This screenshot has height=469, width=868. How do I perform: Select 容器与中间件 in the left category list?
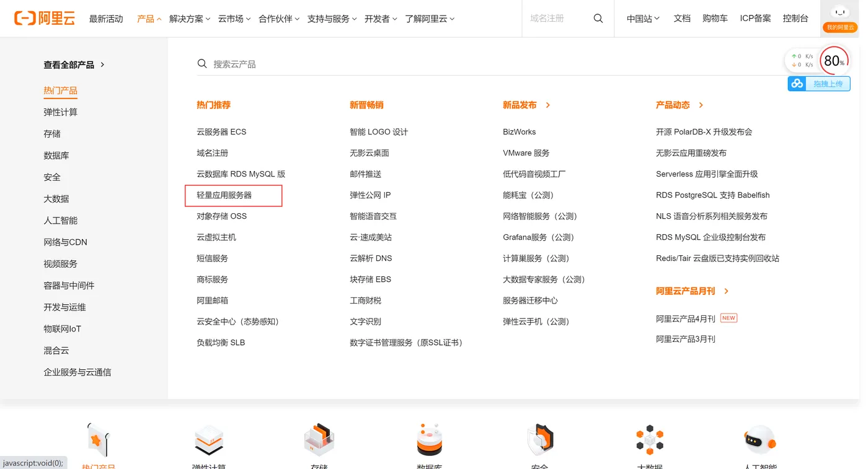pos(69,286)
